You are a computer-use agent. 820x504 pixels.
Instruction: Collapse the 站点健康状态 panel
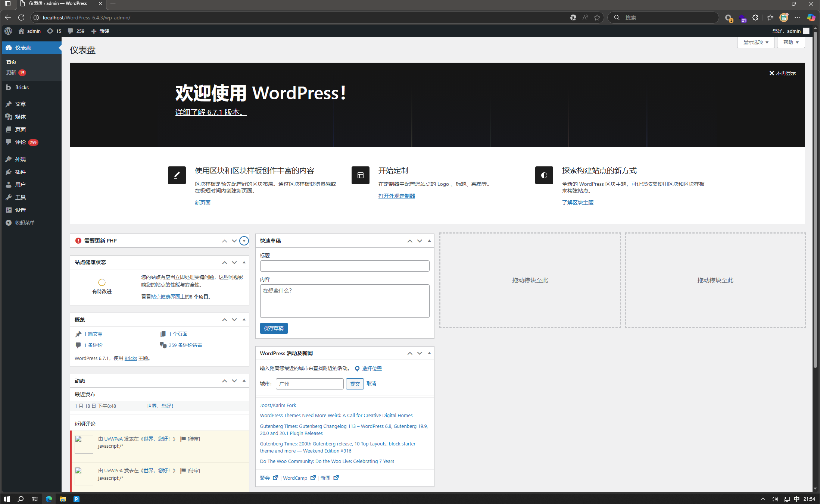(x=244, y=263)
